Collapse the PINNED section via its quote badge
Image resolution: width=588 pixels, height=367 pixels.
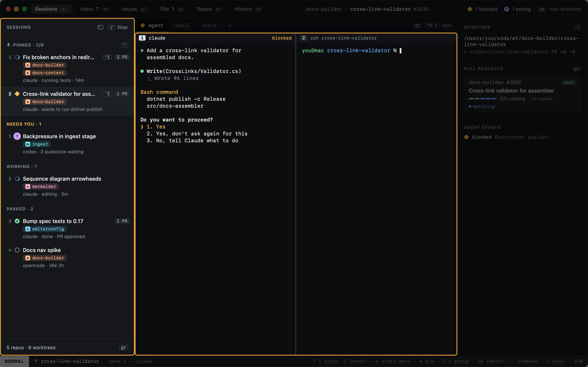click(125, 45)
